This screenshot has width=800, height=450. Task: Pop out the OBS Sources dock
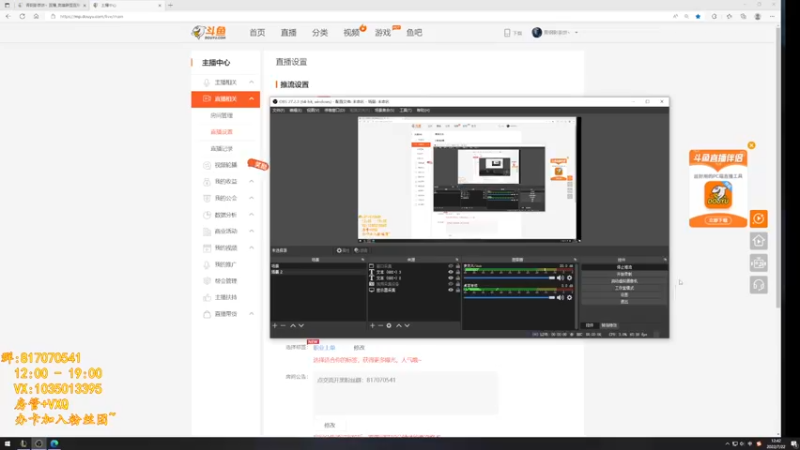tap(457, 260)
